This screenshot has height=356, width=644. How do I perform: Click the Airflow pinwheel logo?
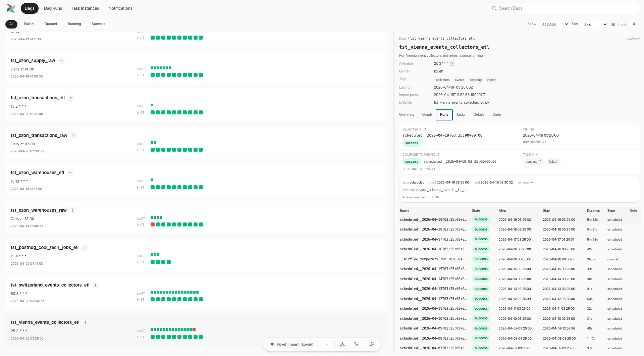pos(11,8)
